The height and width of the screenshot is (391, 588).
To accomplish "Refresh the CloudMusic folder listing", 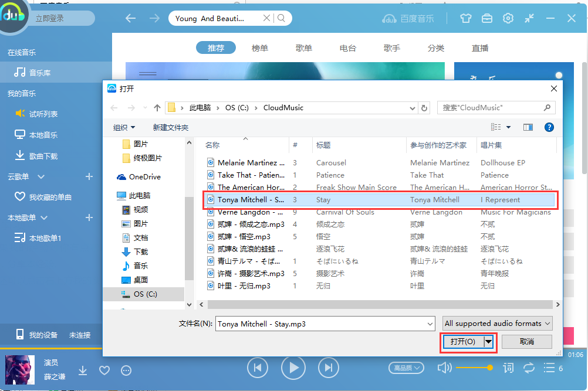I will (424, 108).
